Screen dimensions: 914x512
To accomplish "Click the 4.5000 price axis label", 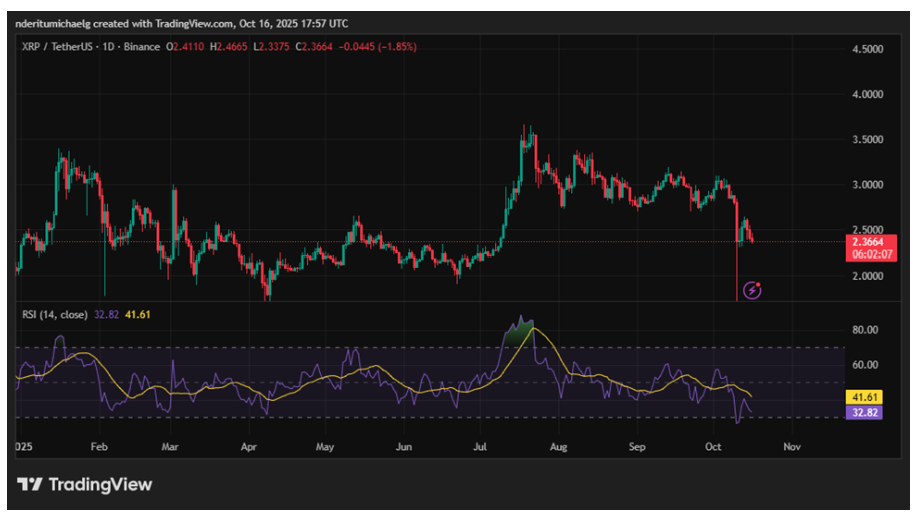I will click(x=866, y=49).
